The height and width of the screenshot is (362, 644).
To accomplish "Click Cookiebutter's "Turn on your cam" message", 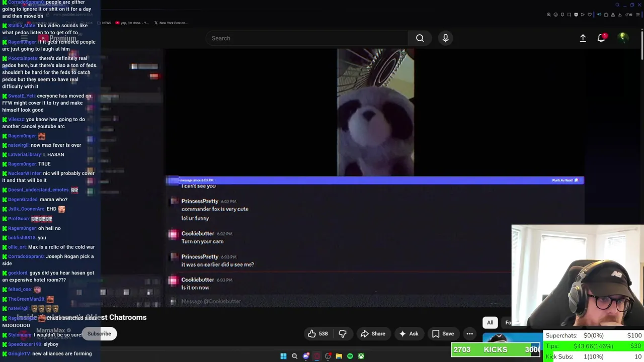I will 202,241.
